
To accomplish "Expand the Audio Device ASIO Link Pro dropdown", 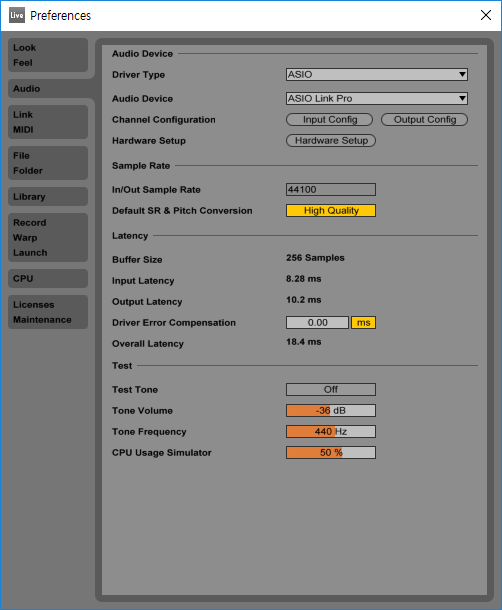I will [x=377, y=98].
